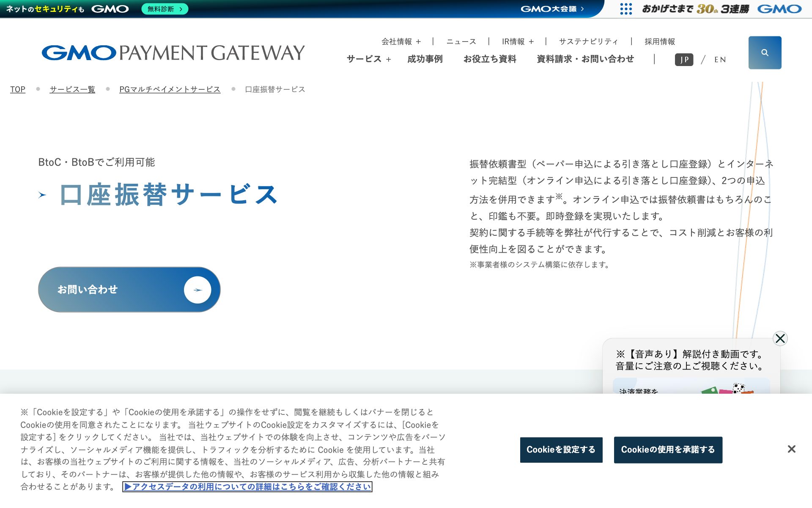Click the arrow circle on お問い合わせ button
812x508 pixels.
[x=198, y=290]
